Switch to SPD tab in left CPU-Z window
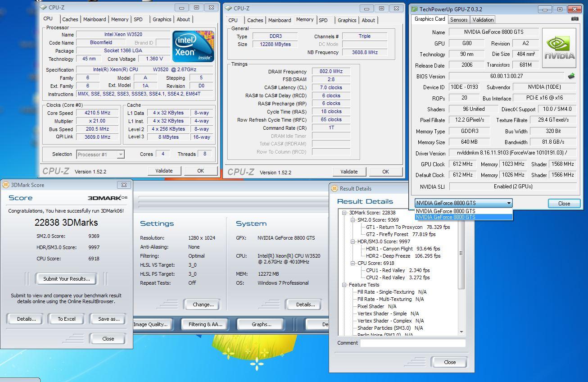This screenshot has width=588, height=382. click(138, 19)
